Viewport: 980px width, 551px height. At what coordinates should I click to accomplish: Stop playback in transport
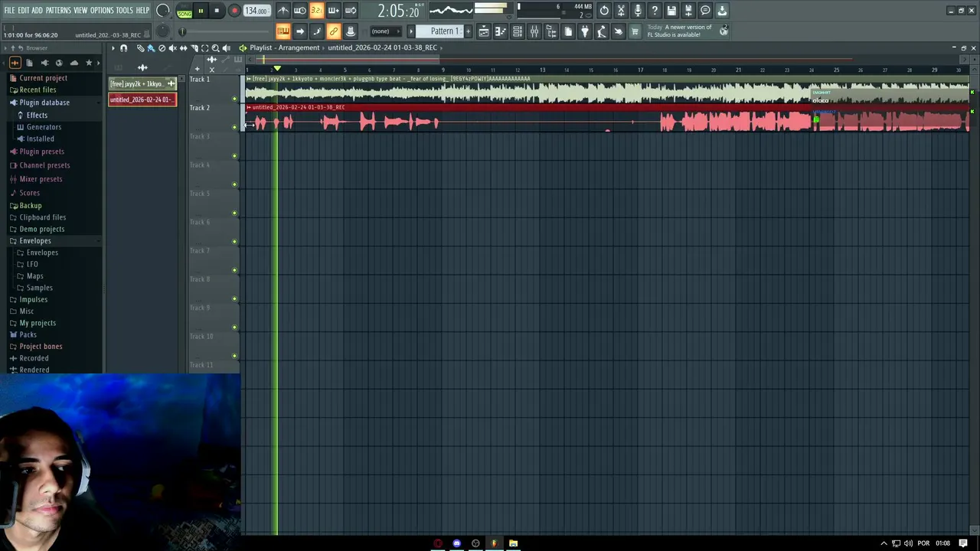pyautogui.click(x=217, y=11)
